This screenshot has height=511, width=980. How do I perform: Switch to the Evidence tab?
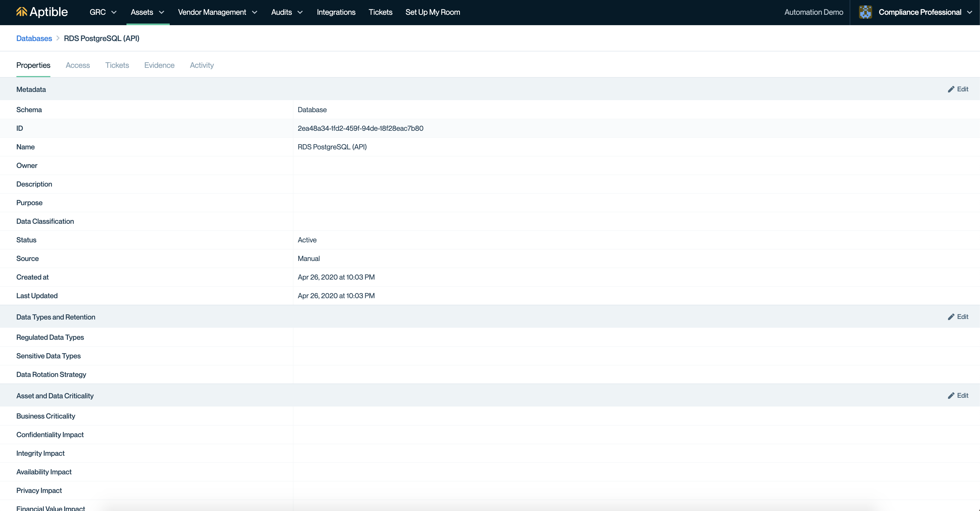coord(159,65)
